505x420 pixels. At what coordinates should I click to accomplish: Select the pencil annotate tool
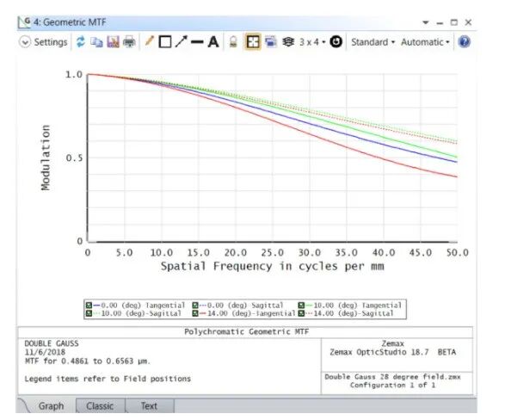(x=149, y=41)
